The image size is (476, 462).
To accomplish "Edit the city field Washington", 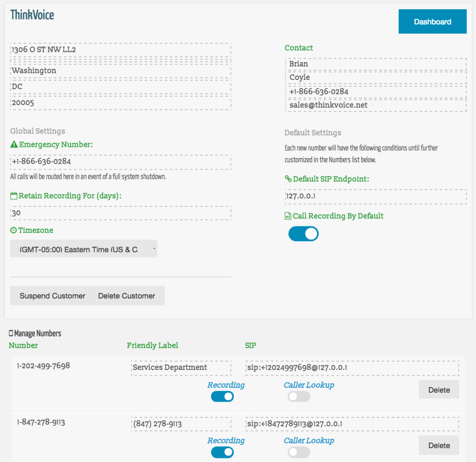I will [120, 71].
